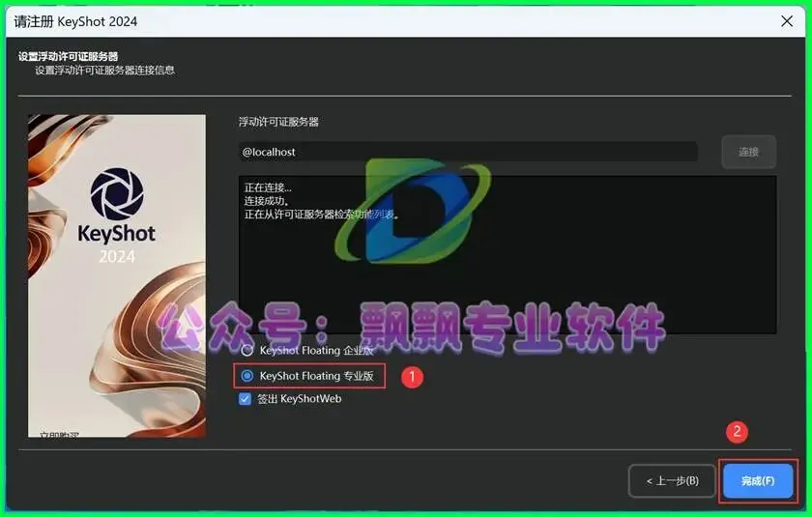Click the 连接成功。 log line
This screenshot has width=812, height=517.
tap(267, 201)
